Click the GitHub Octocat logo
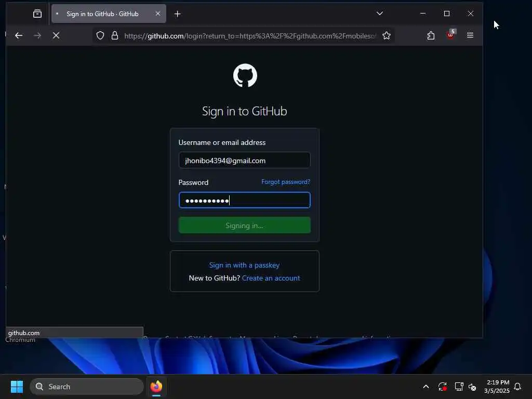 click(245, 75)
